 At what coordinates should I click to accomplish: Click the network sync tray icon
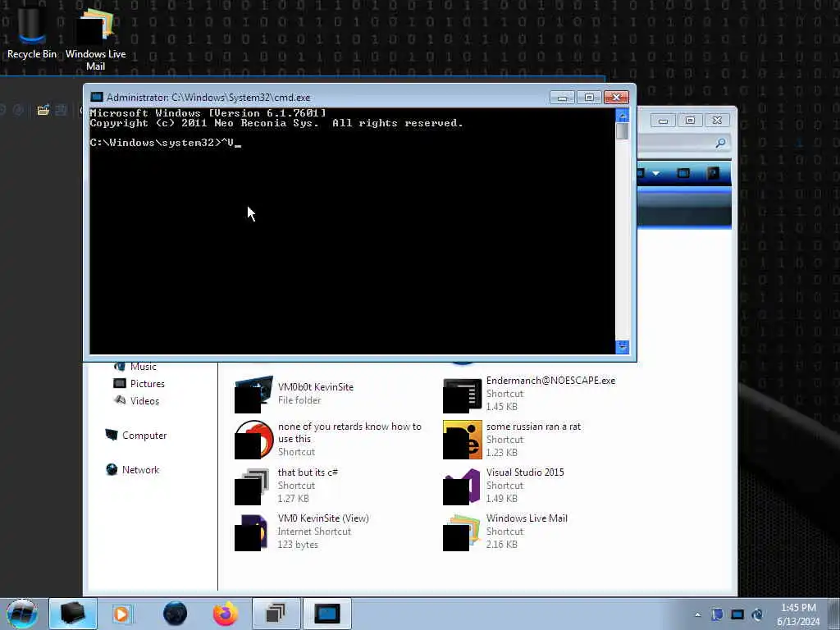757,614
